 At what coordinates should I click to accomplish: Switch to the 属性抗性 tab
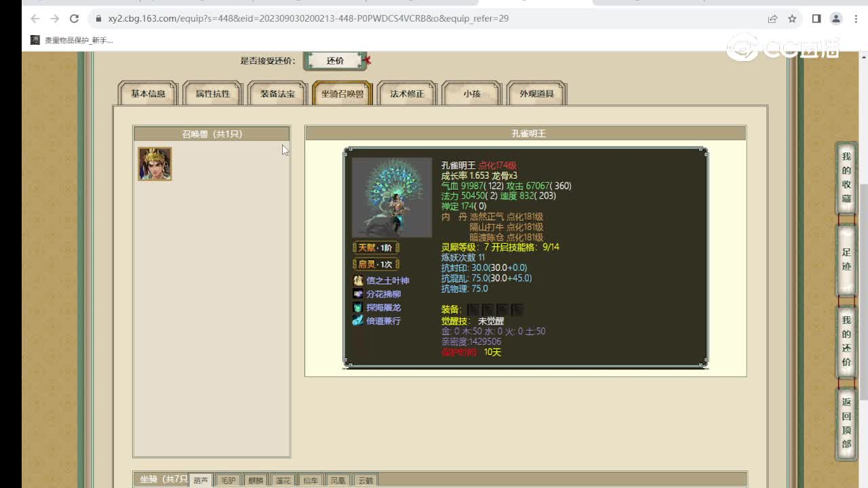pos(213,94)
